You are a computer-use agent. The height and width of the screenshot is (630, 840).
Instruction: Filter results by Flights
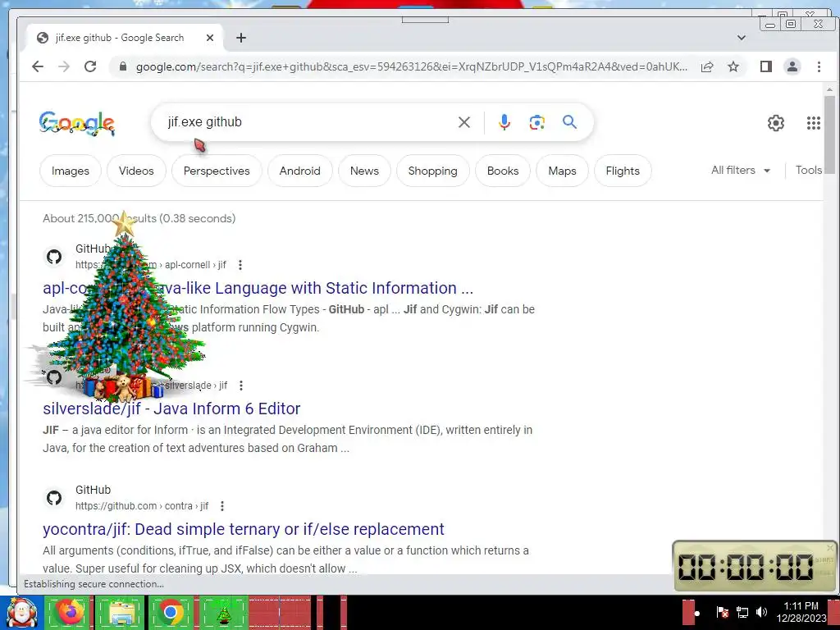(623, 171)
